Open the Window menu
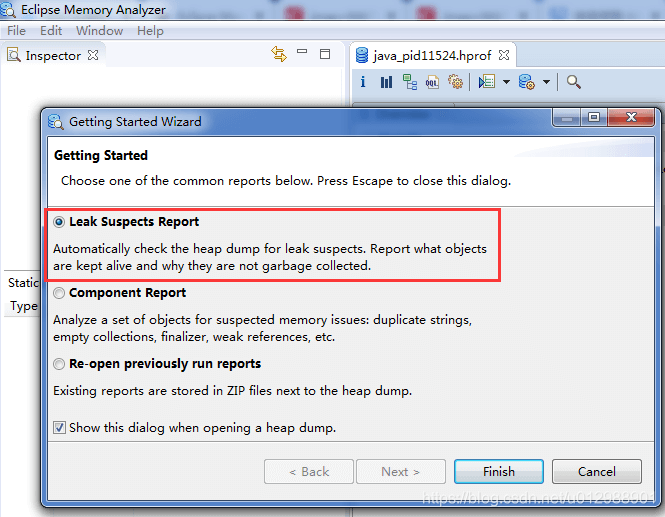 [99, 31]
